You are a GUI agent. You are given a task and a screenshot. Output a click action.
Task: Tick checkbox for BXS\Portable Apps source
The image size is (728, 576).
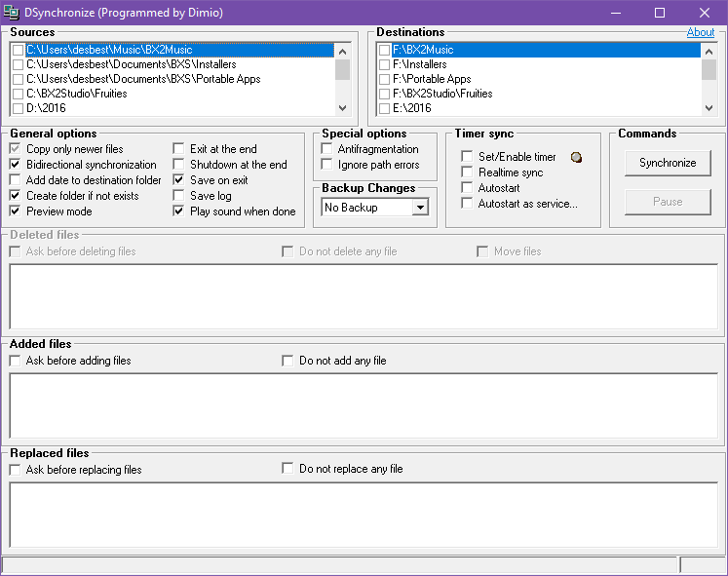coord(19,79)
